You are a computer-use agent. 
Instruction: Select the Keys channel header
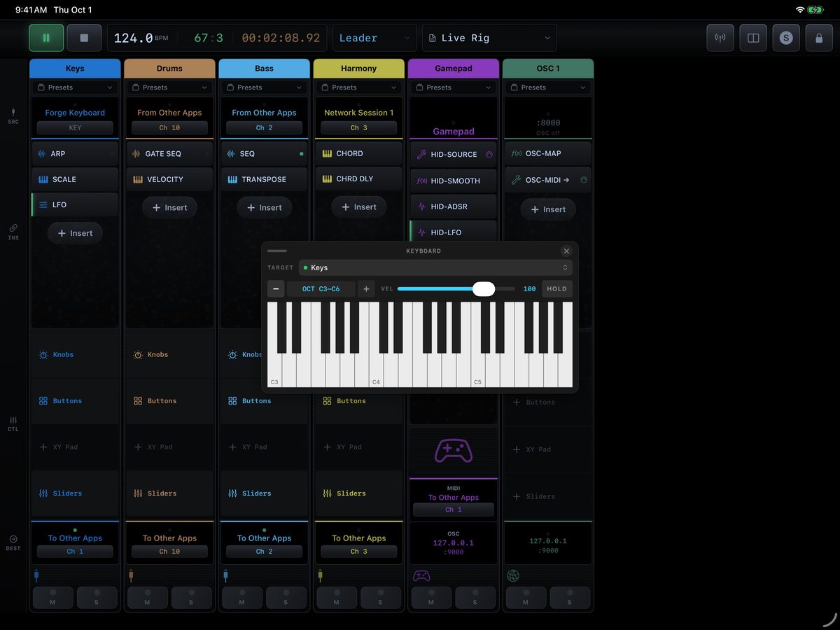pyautogui.click(x=75, y=69)
